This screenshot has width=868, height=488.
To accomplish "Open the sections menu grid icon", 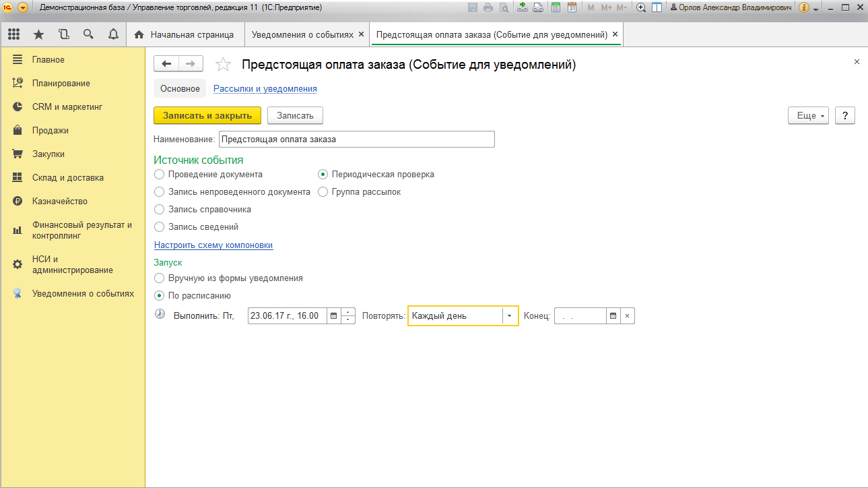I will pyautogui.click(x=13, y=34).
